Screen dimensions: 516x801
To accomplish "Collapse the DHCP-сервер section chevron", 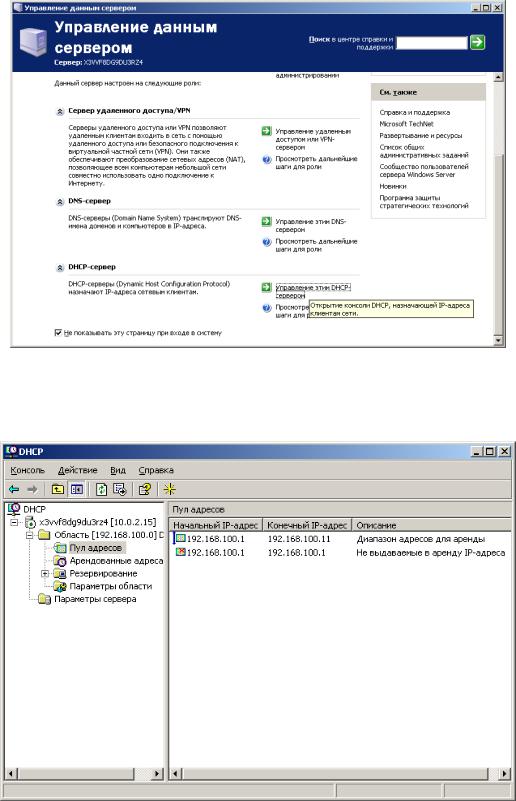I will (60, 268).
